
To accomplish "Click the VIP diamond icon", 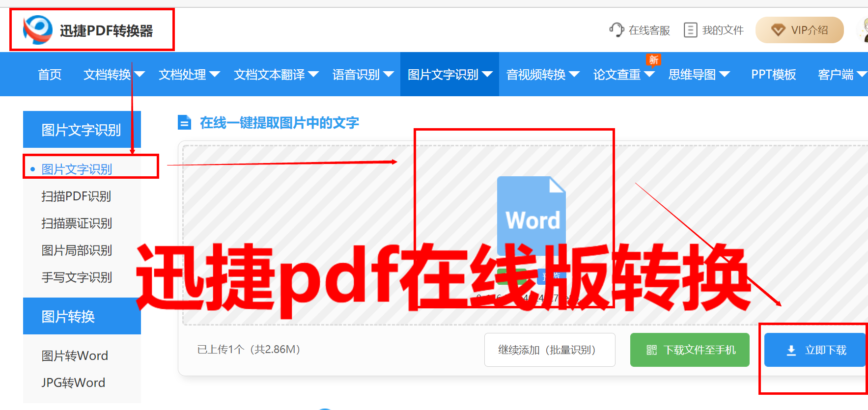I will click(778, 30).
